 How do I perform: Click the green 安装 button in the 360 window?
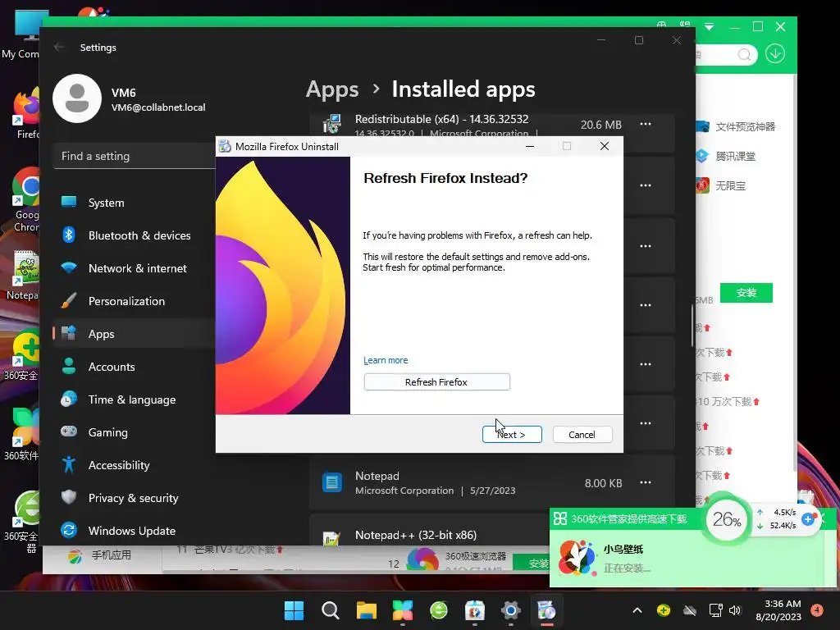746,293
